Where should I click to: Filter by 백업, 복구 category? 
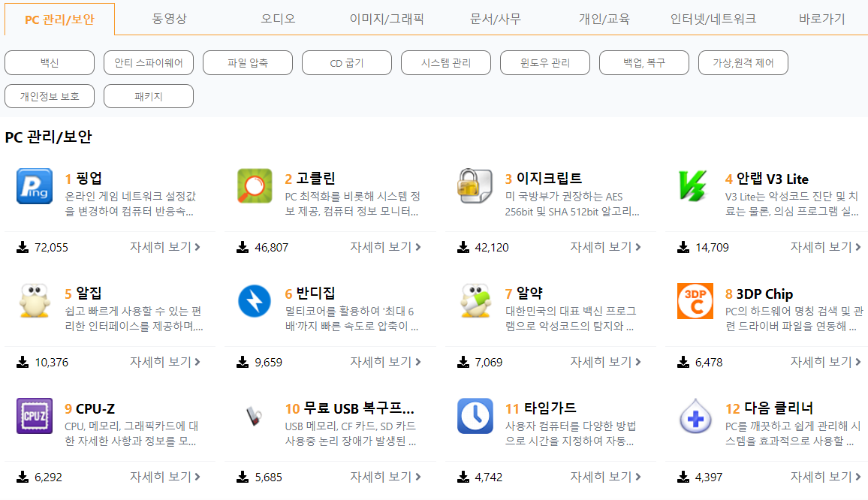(x=643, y=62)
